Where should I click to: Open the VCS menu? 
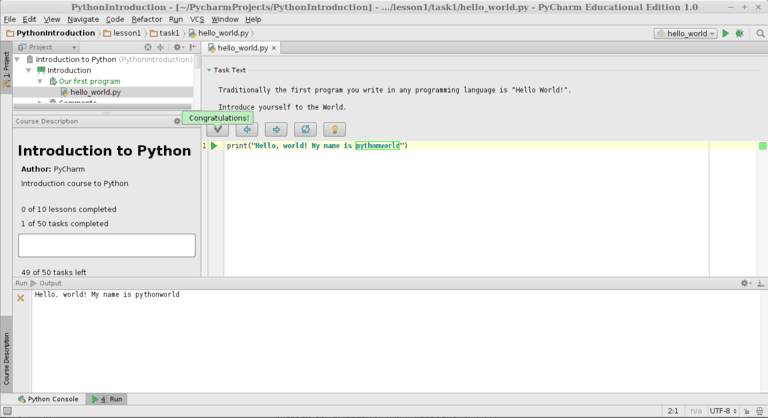(x=197, y=19)
